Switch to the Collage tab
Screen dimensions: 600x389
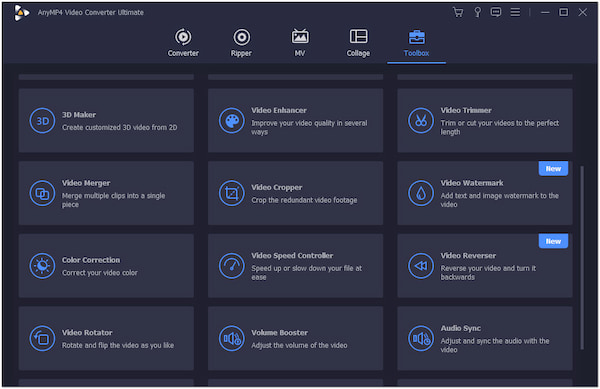(359, 43)
